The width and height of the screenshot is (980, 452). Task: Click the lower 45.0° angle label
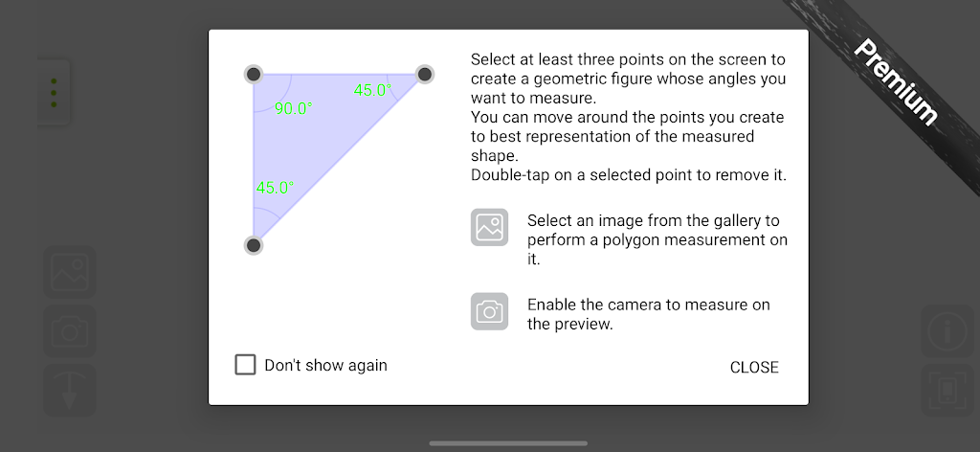[275, 188]
